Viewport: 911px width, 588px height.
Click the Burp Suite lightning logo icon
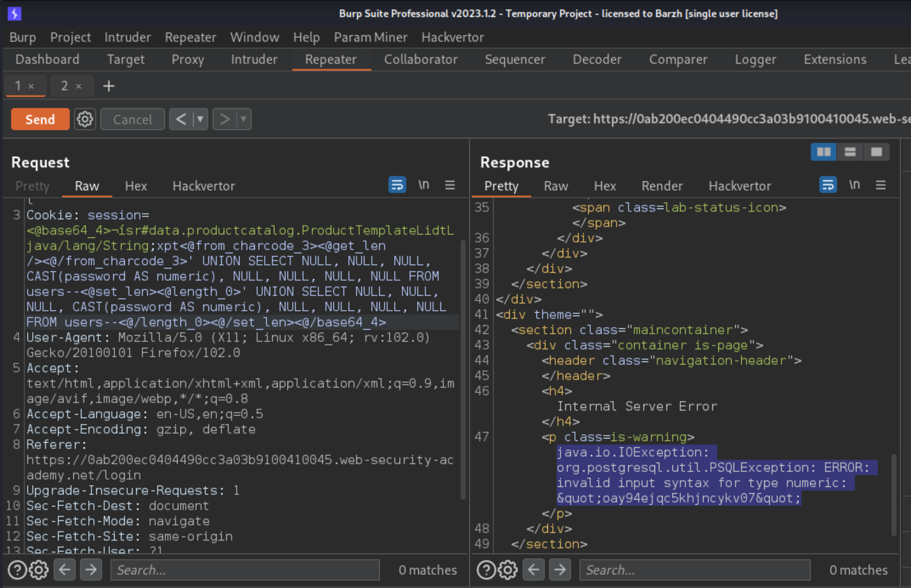(14, 14)
